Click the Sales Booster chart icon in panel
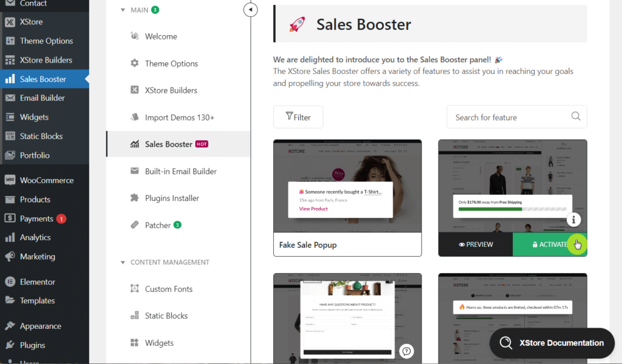622x364 pixels. tap(135, 144)
